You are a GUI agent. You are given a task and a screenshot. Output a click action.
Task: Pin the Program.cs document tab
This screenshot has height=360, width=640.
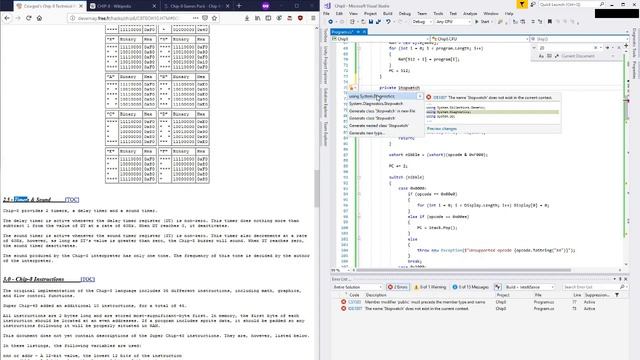tap(358, 32)
